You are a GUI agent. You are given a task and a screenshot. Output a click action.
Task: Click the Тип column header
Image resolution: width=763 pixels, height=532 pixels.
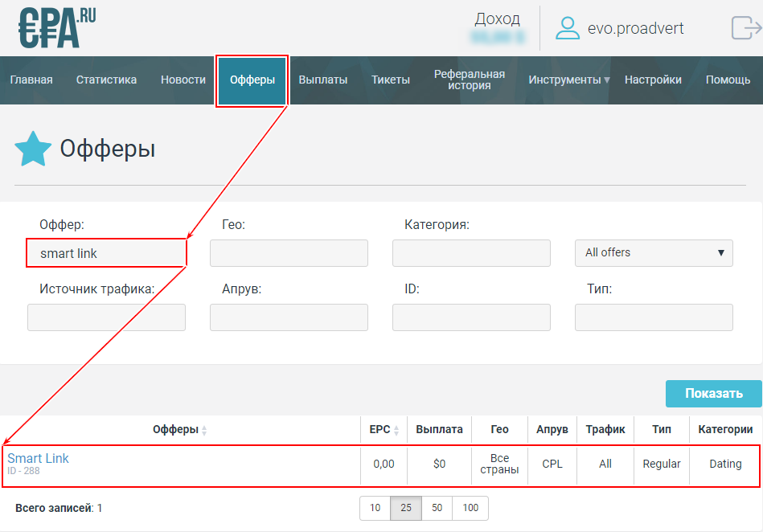point(662,429)
